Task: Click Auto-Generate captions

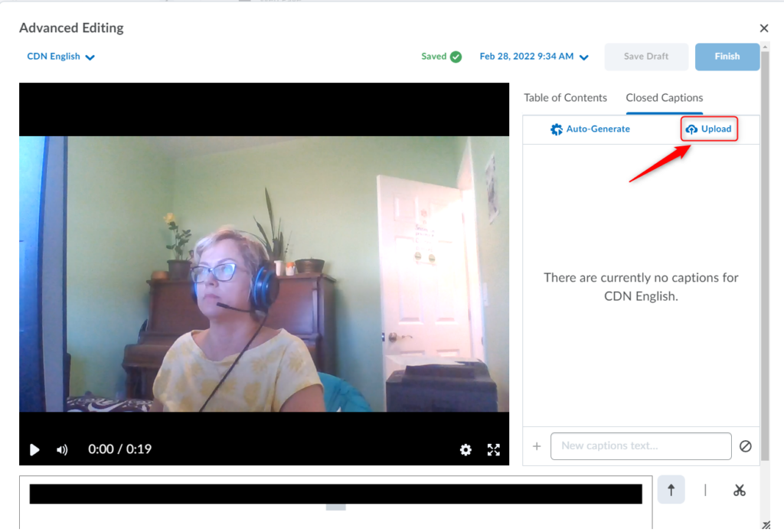Action: [590, 129]
